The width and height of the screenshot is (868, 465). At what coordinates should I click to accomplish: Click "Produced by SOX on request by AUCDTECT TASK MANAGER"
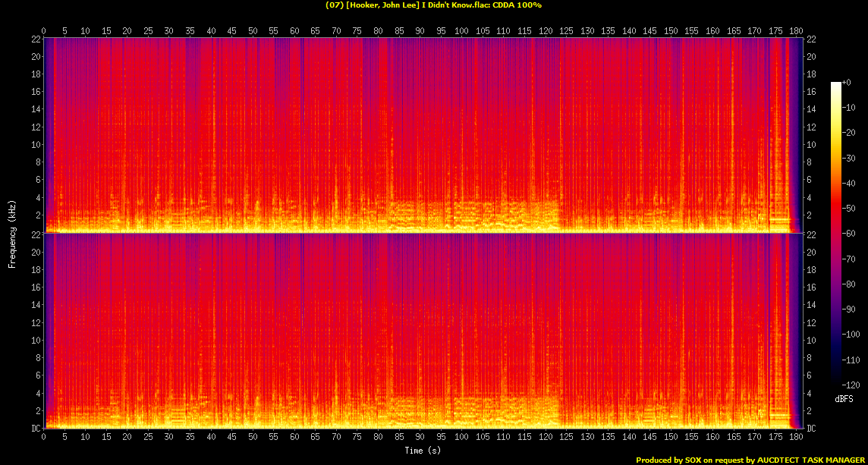tap(750, 460)
